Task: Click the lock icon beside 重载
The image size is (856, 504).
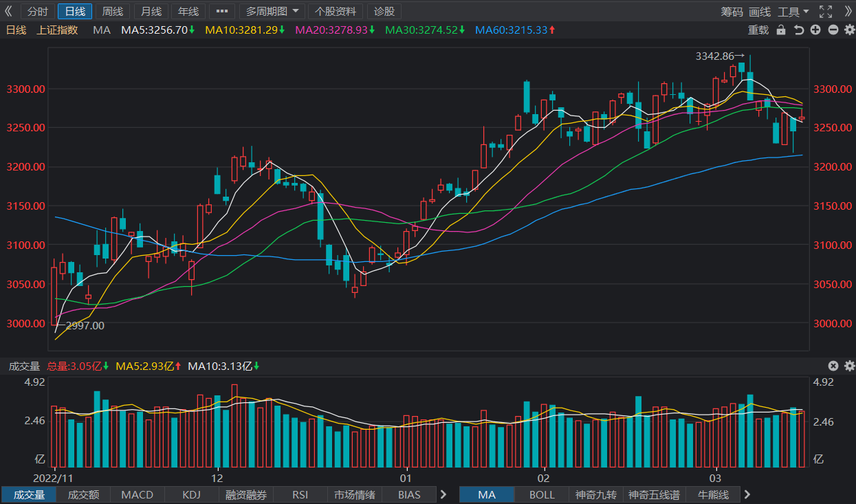Action: [x=780, y=30]
